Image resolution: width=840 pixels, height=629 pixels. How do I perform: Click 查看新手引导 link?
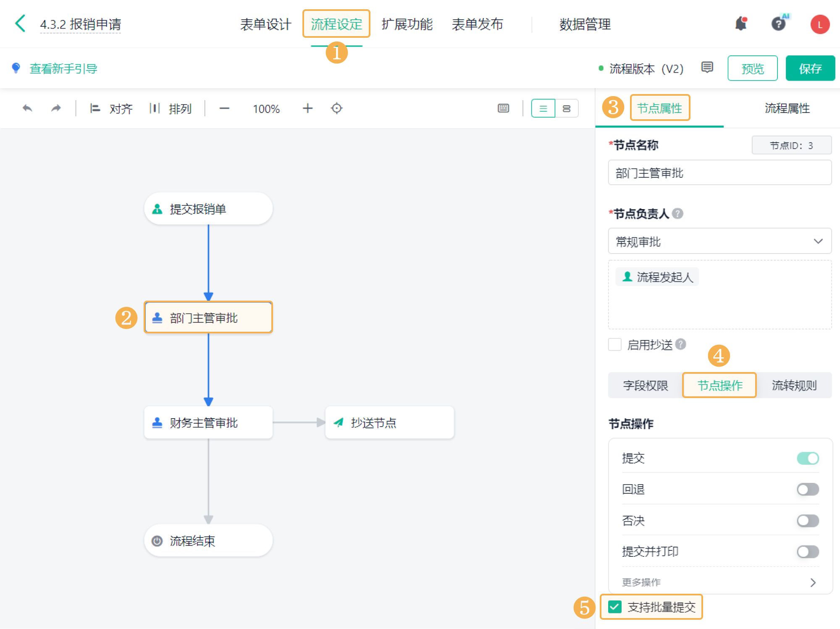coord(63,68)
